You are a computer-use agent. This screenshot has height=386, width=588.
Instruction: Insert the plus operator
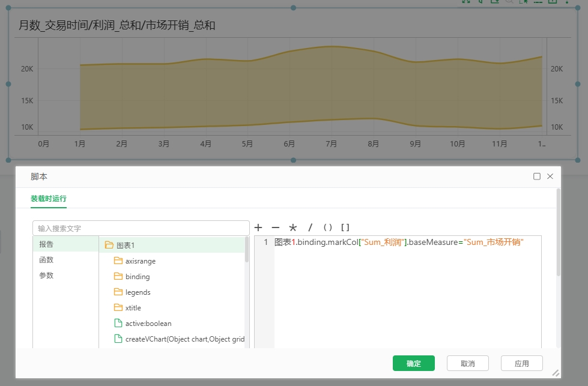(258, 228)
